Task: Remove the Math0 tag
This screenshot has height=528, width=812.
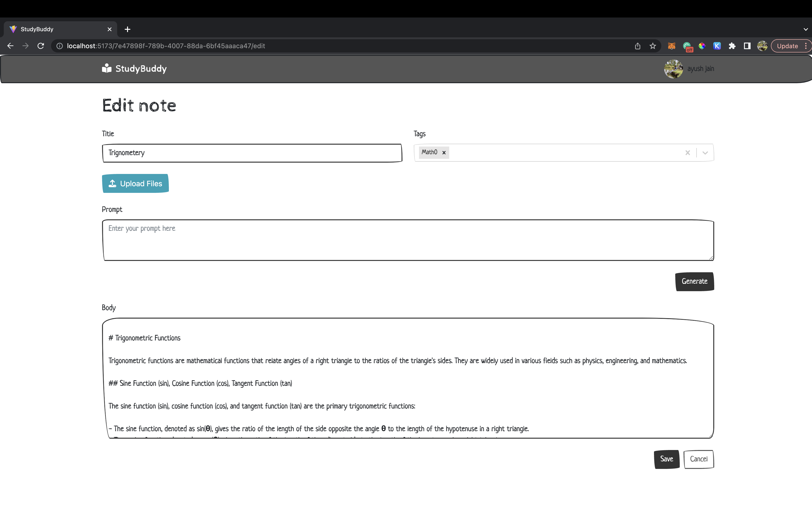Action: coord(444,153)
